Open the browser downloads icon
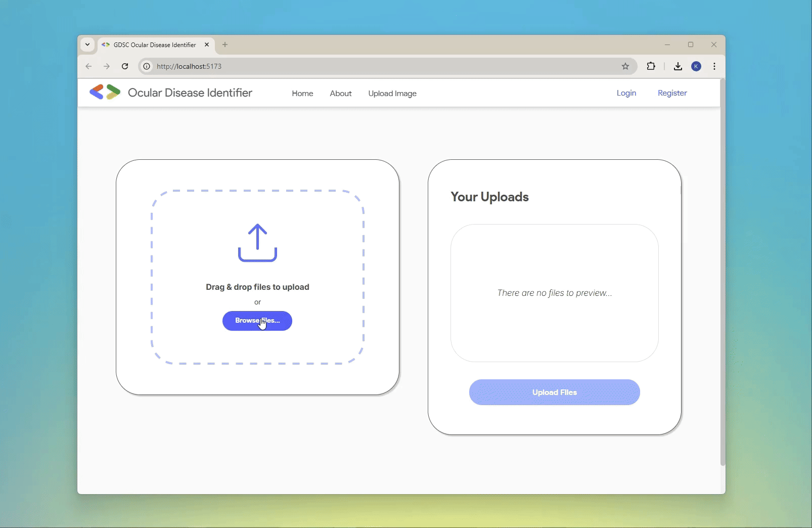 click(x=678, y=66)
